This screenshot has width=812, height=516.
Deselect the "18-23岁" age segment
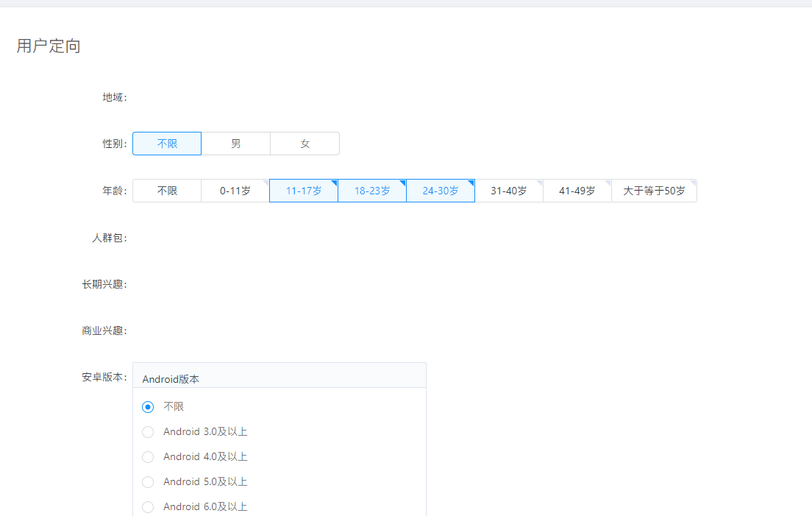point(371,190)
